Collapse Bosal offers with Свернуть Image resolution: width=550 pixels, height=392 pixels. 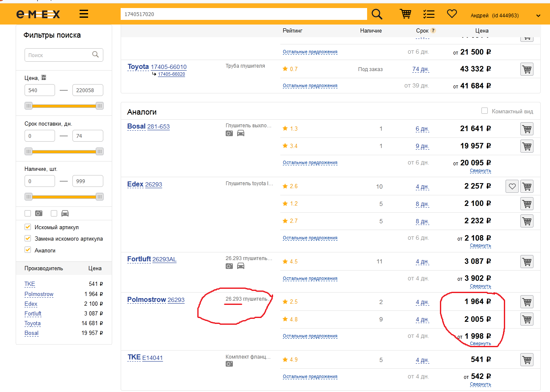[x=481, y=171]
